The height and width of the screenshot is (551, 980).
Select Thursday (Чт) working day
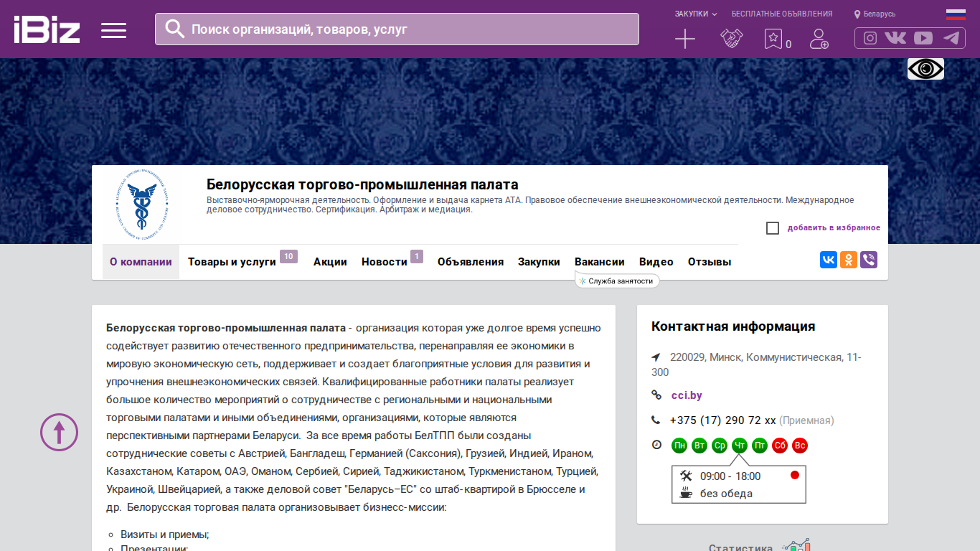[x=740, y=446]
